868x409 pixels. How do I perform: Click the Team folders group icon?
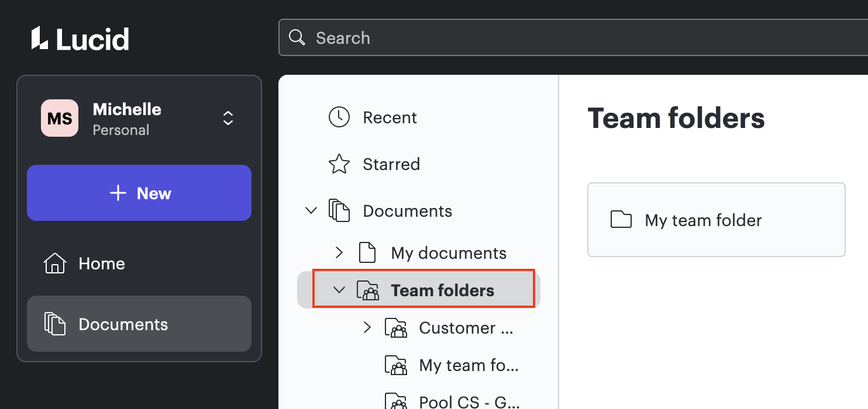(x=367, y=289)
